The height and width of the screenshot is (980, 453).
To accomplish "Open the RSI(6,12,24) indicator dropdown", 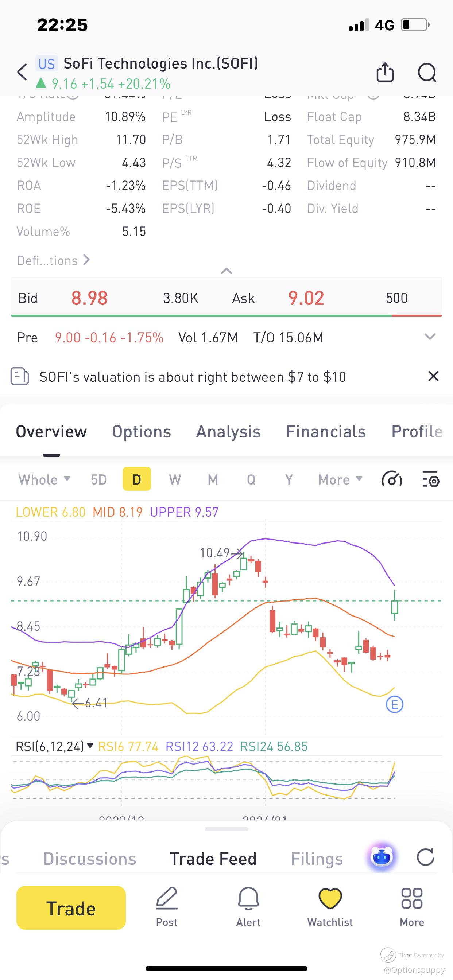I will (54, 746).
